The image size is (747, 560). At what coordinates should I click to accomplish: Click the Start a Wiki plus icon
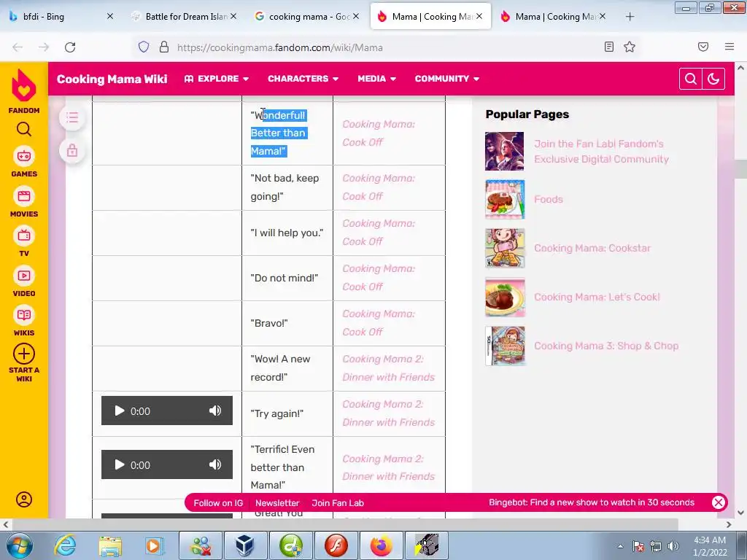click(24, 354)
